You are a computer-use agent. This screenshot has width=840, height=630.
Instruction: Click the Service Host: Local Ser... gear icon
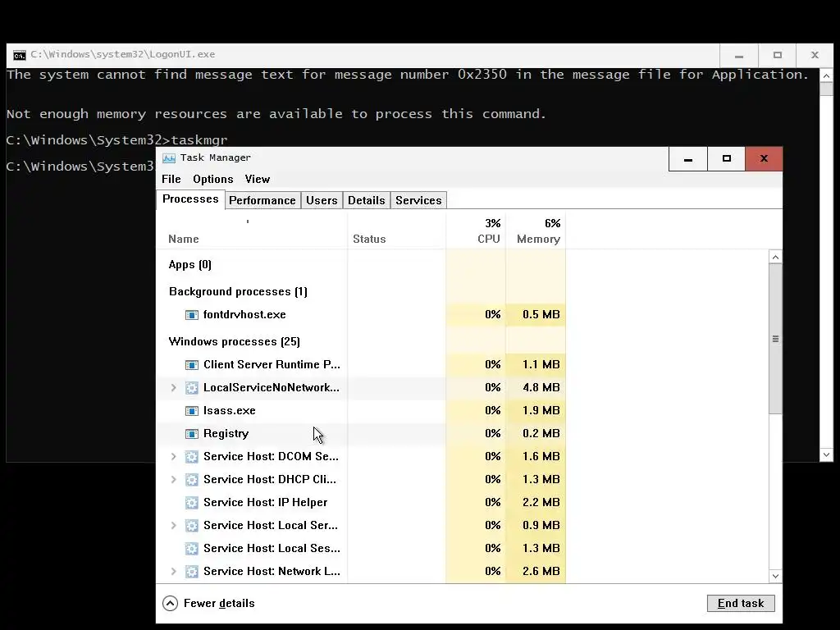click(x=191, y=526)
